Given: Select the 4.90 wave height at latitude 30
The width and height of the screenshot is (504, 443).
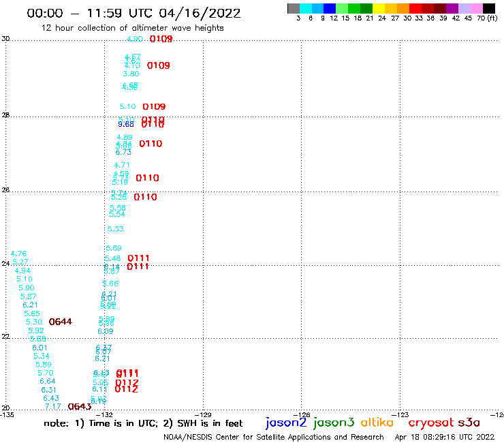Looking at the screenshot, I should [135, 39].
